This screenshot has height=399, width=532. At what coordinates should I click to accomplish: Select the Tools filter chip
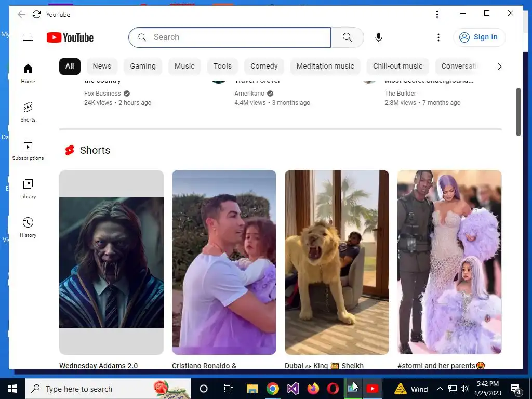point(222,66)
